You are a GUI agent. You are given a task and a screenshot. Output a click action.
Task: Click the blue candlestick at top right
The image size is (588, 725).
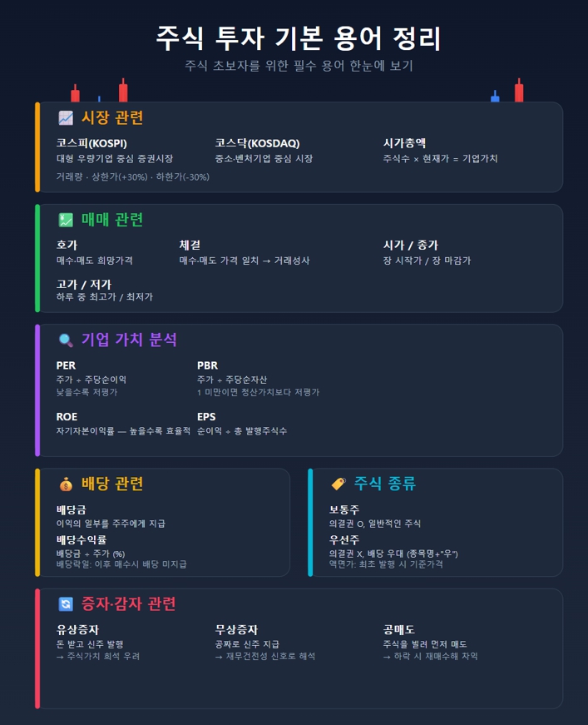pyautogui.click(x=495, y=97)
